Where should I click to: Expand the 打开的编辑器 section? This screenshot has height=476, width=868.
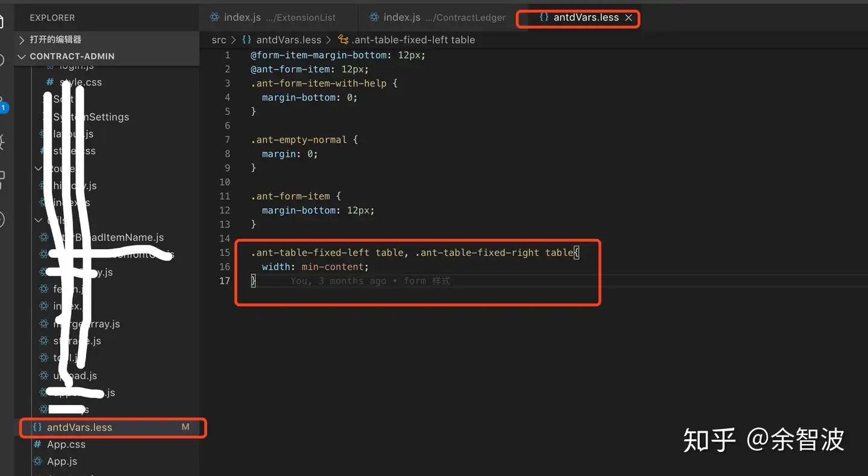(x=55, y=39)
